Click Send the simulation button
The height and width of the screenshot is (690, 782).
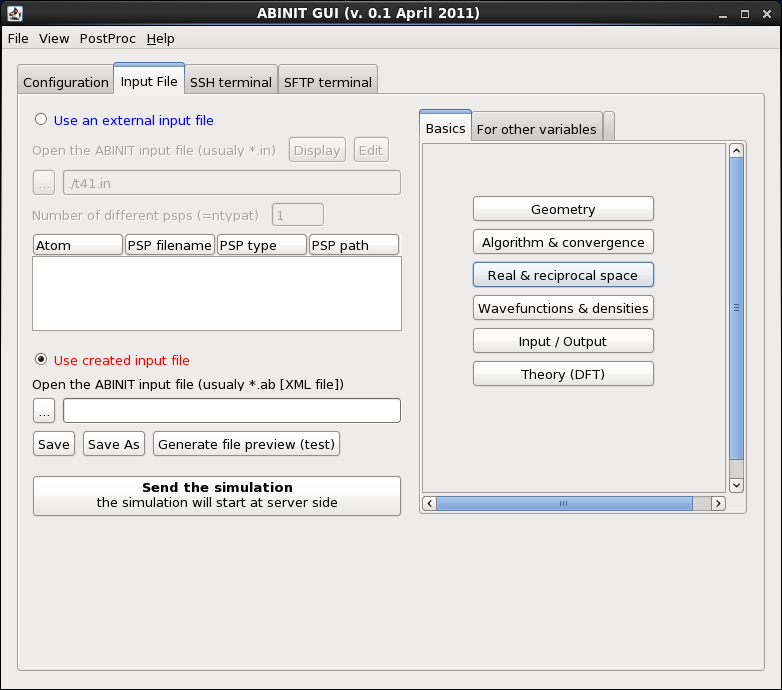[217, 496]
